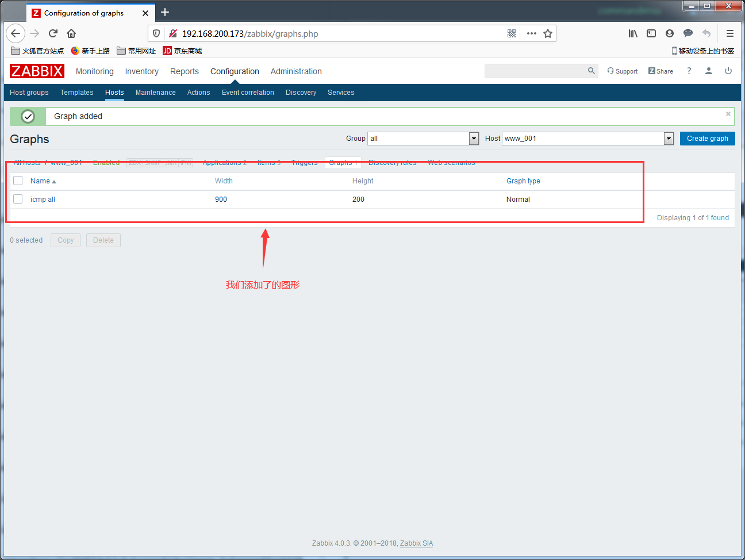Click the shield tracking protection icon
The height and width of the screenshot is (560, 745).
pos(156,33)
